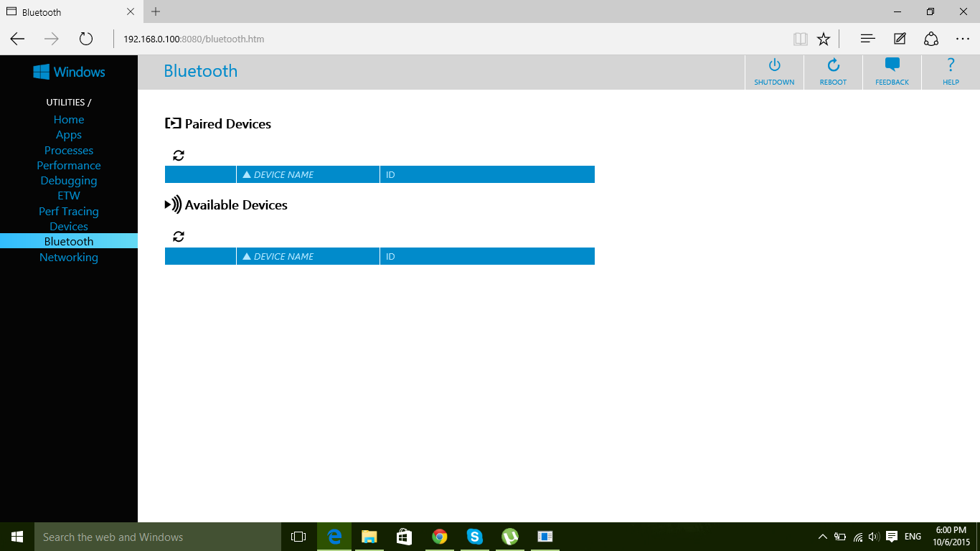Click the UTILITIES / header text
The height and width of the screenshot is (551, 980).
(x=69, y=102)
